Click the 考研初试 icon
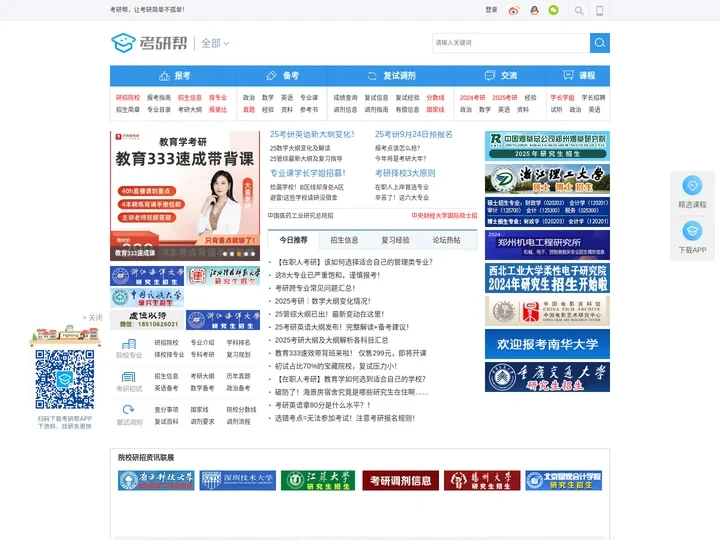Image resolution: width=720 pixels, height=540 pixels. (x=129, y=377)
